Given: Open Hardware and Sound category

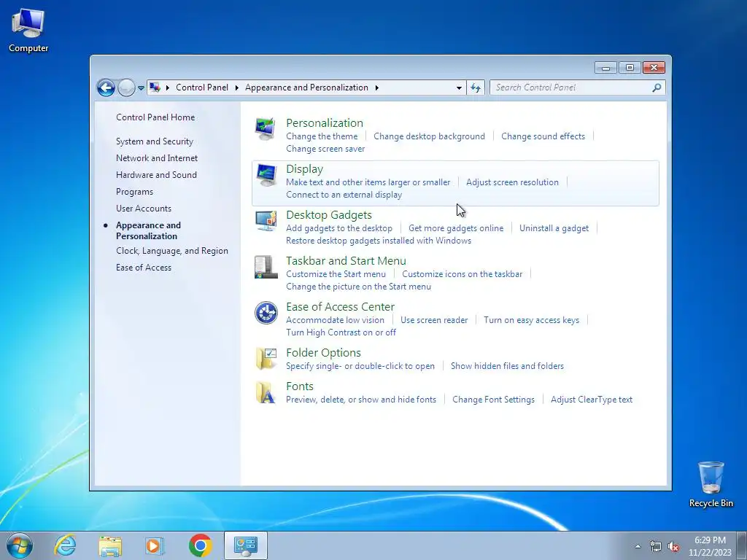Looking at the screenshot, I should click(156, 175).
